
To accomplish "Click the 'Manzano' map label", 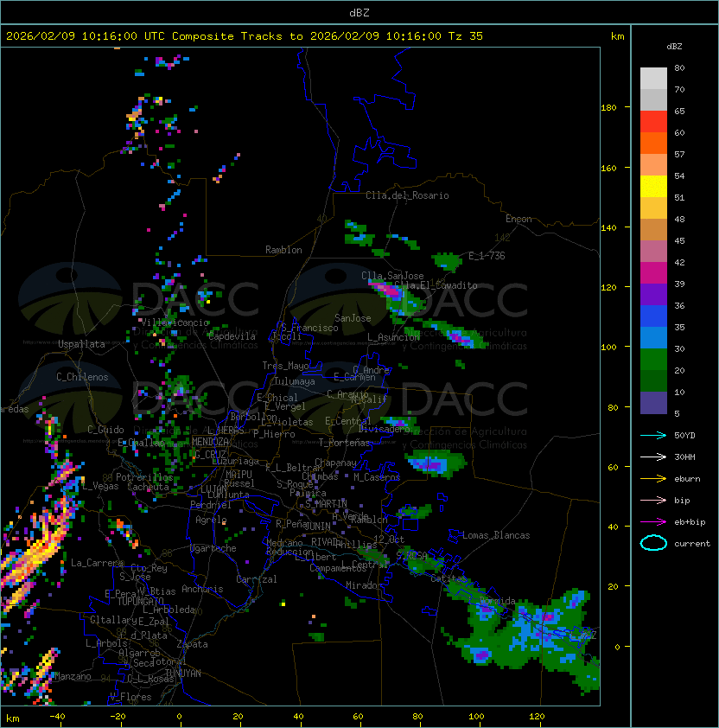I will 73,676.
